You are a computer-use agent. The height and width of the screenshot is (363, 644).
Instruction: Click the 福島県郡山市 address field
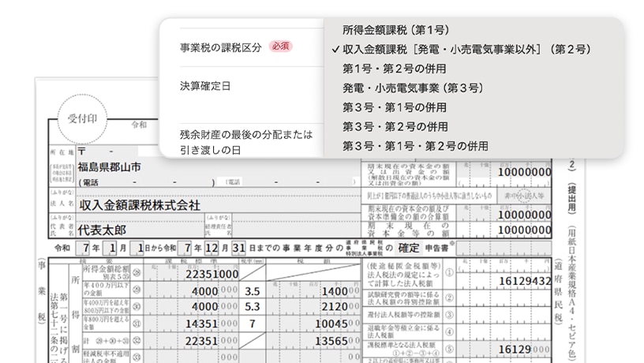(x=110, y=167)
